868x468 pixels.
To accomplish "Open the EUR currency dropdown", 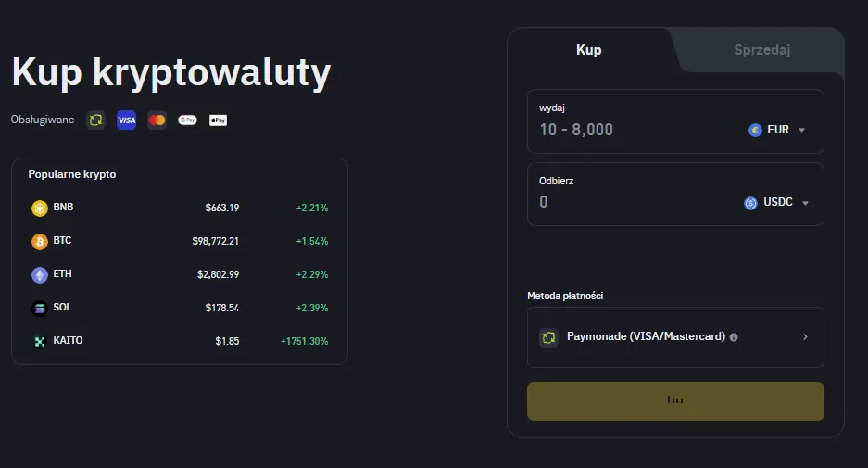I will click(777, 130).
